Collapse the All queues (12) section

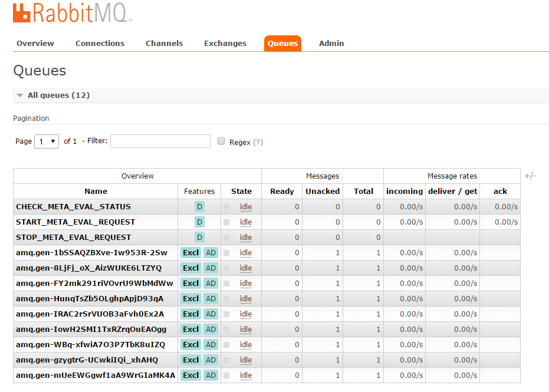tap(58, 95)
